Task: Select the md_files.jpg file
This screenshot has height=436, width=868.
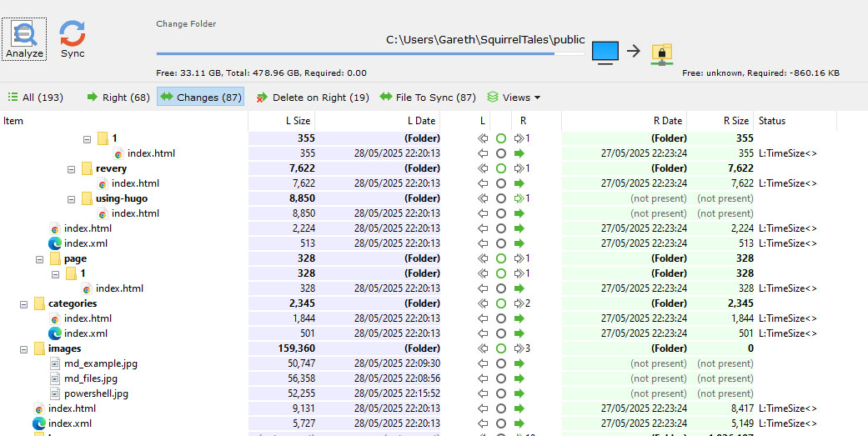Action: pos(91,378)
